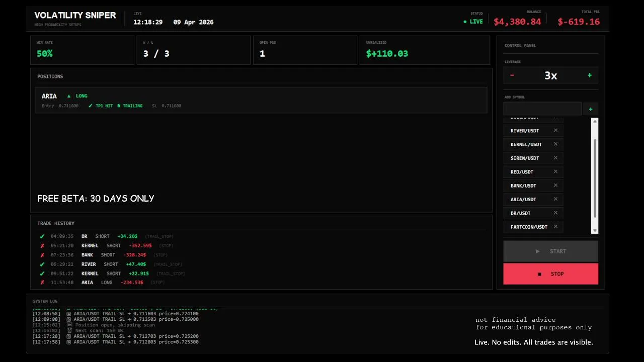Screen dimensions: 644x362
Task: Remove KERNEL/USDT from the symbol list
Action: (x=555, y=144)
